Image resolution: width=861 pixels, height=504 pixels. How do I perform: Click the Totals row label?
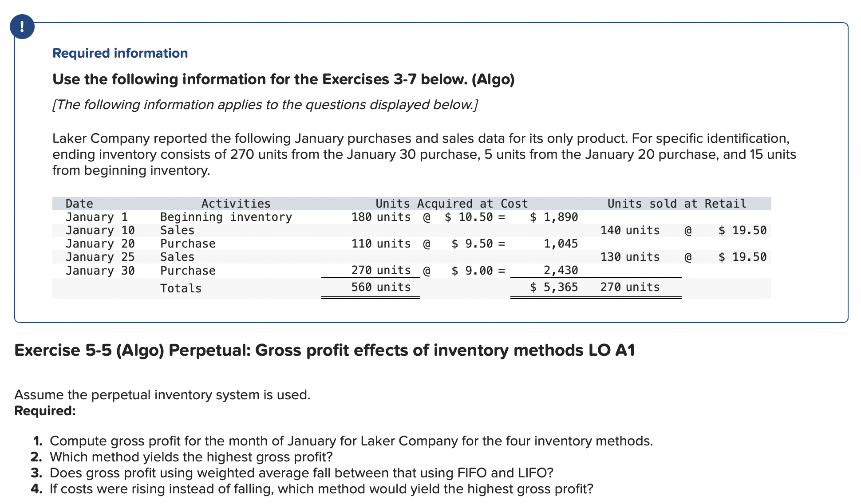tap(181, 288)
